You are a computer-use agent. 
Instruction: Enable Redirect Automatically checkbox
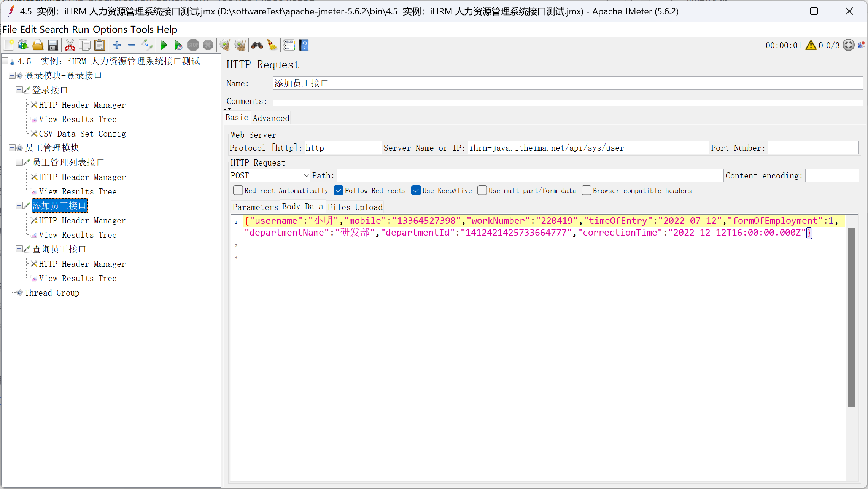click(238, 190)
